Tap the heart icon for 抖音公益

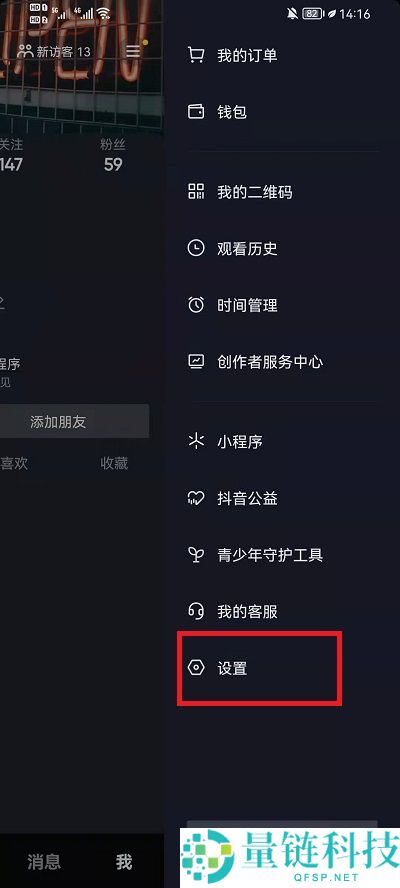(196, 498)
